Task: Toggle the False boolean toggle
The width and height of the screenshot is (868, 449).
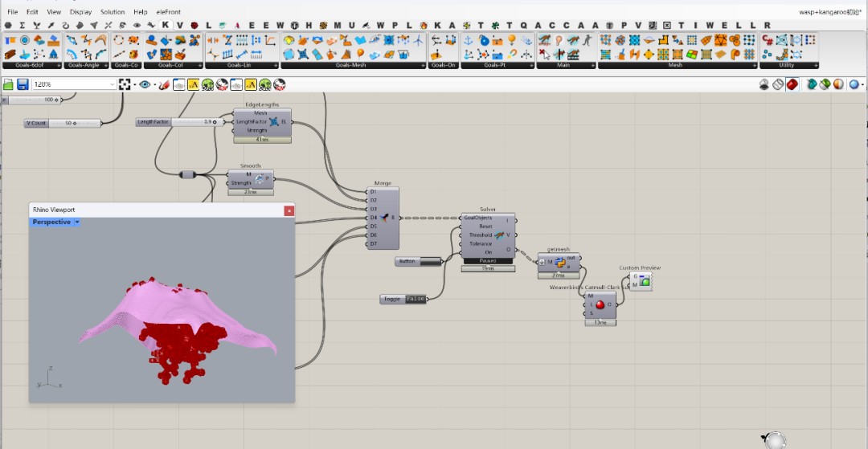Action: click(x=416, y=299)
